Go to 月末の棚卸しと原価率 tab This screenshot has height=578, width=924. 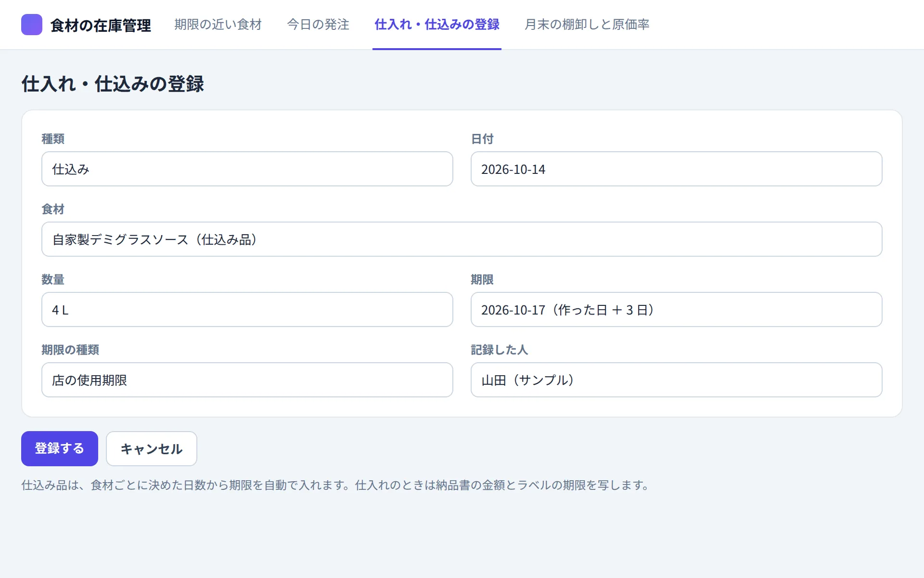point(587,25)
